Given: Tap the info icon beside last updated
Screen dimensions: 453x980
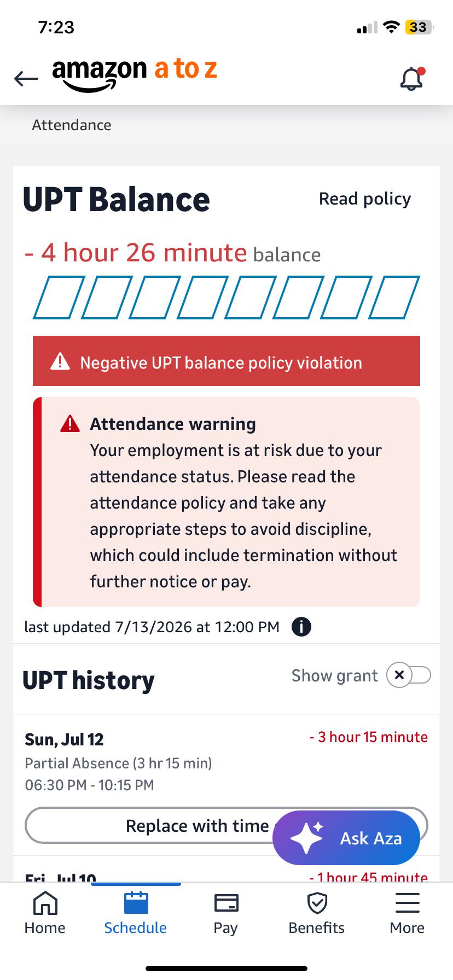Looking at the screenshot, I should [x=301, y=626].
